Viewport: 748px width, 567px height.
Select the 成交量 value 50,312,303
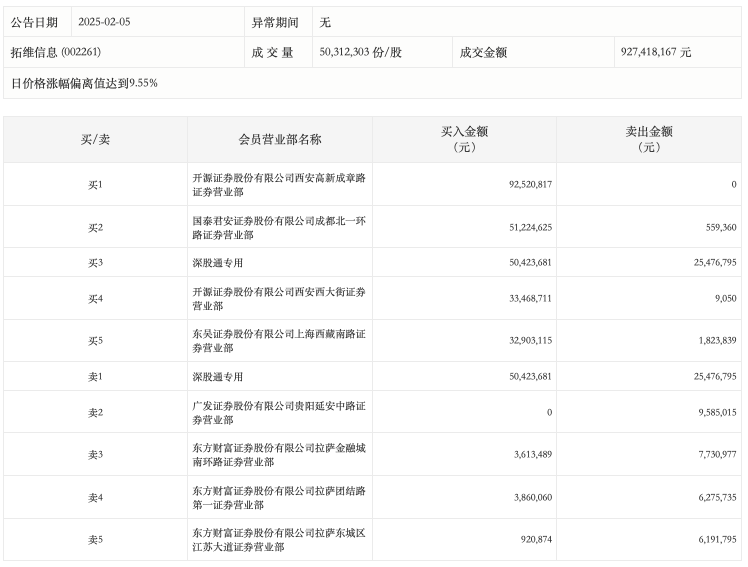click(360, 52)
